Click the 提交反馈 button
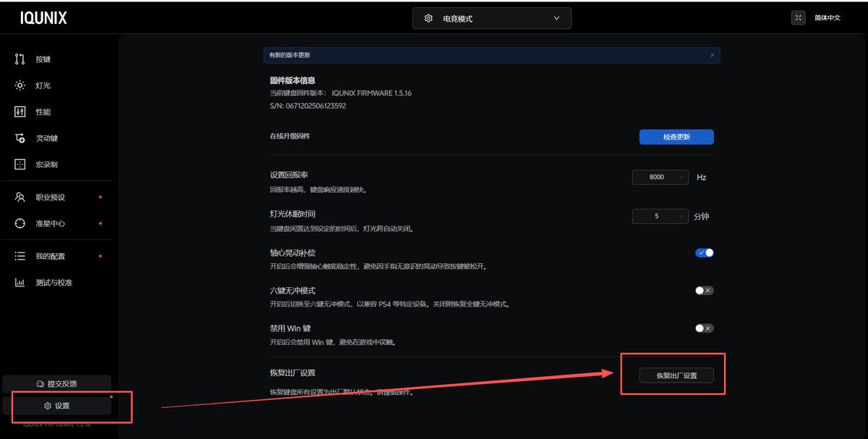Image resolution: width=868 pixels, height=439 pixels. (57, 383)
